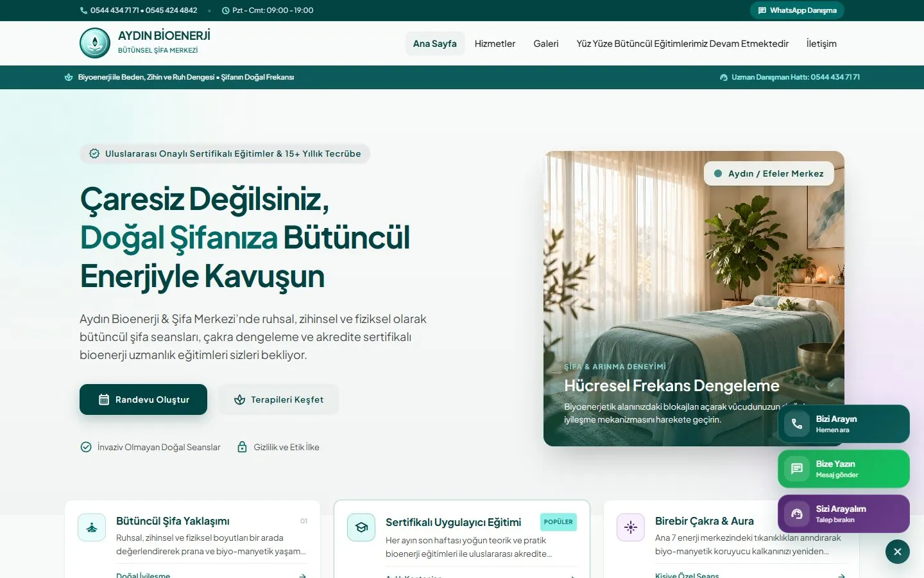Click the Bütüncül Şifa Yaklaşımı card title

pos(173,521)
